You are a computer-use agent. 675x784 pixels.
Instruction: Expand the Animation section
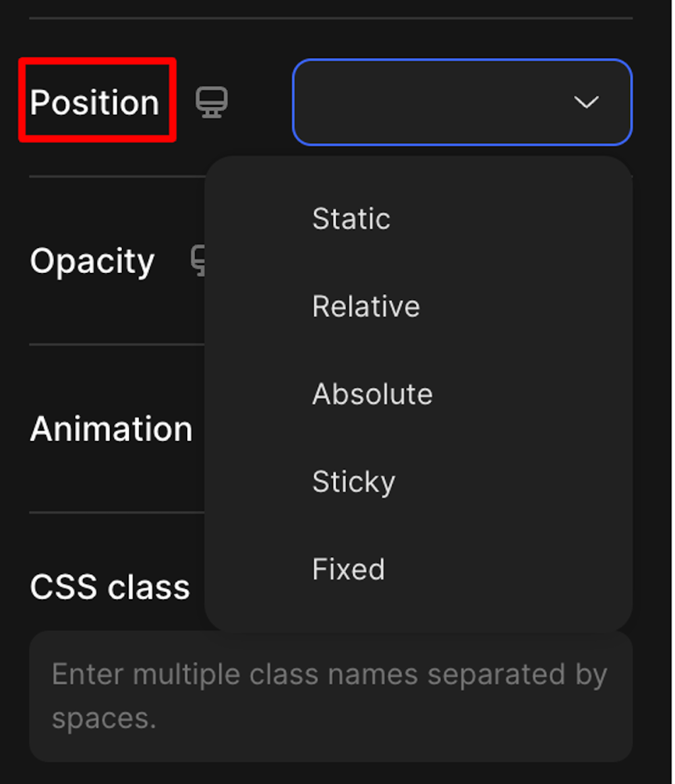[111, 429]
